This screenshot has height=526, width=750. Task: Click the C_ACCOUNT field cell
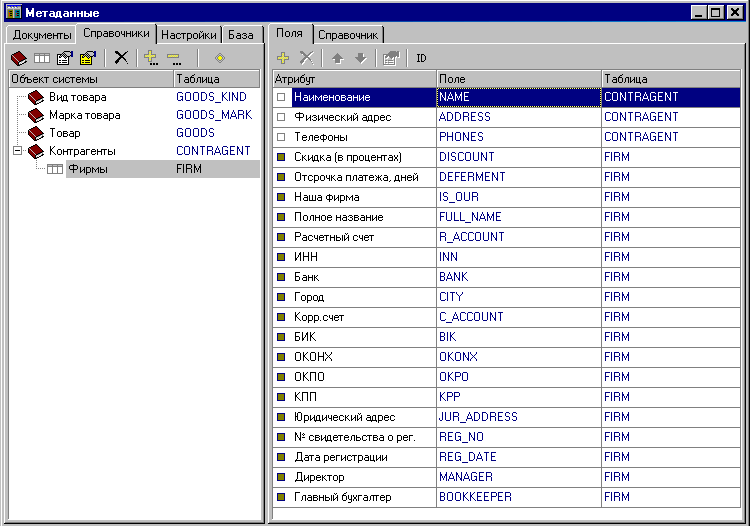[x=519, y=317]
